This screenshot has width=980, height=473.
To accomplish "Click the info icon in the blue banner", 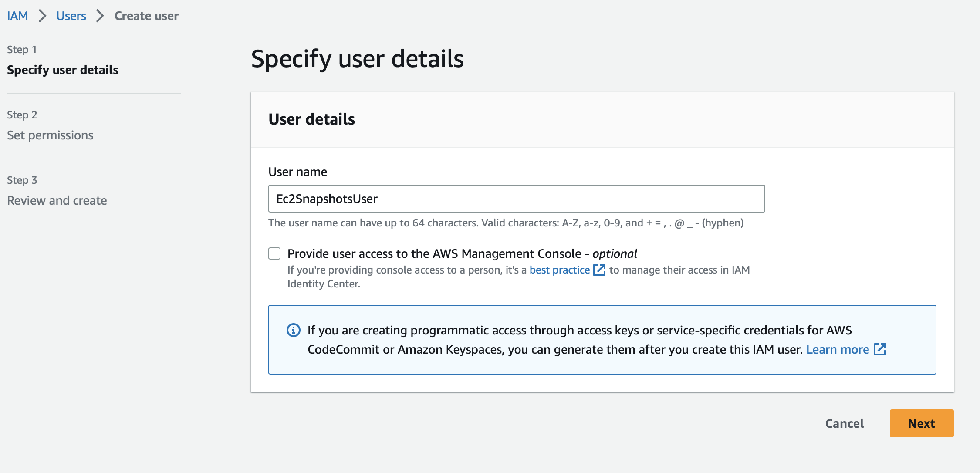I will tap(294, 331).
